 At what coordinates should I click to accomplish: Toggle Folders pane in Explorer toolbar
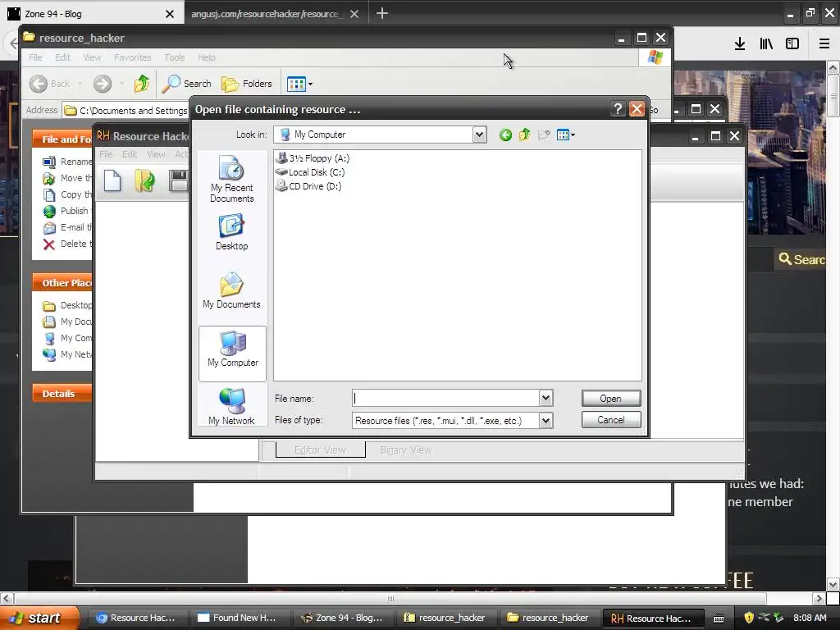coord(246,84)
